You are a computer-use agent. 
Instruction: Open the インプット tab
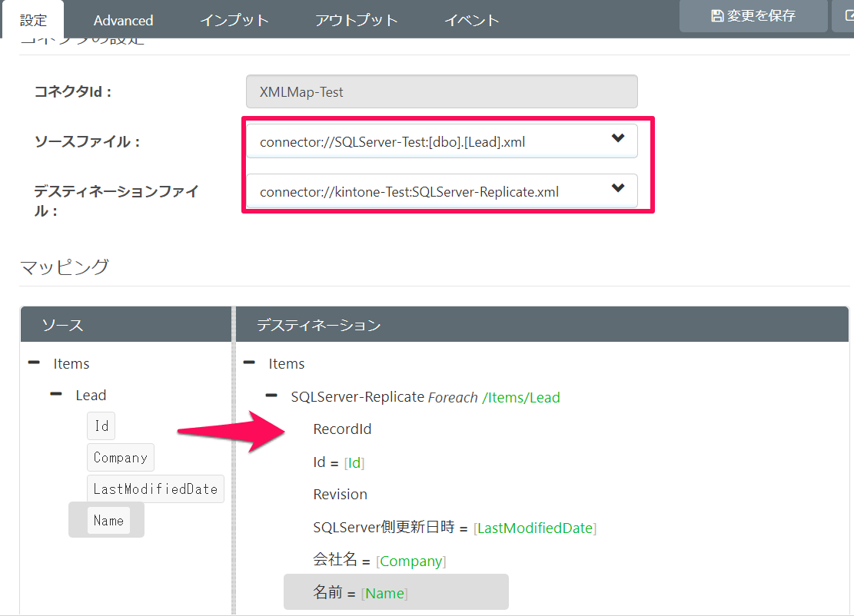tap(234, 20)
